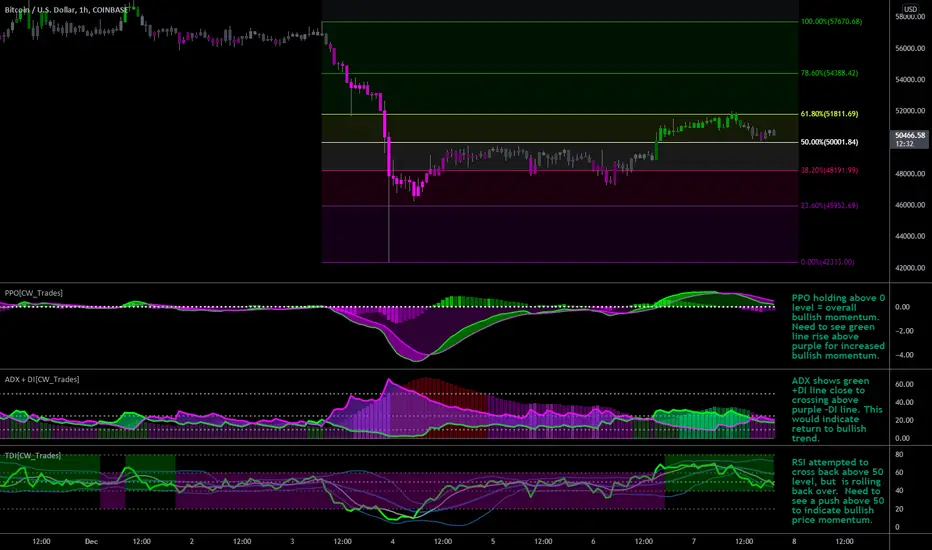The image size is (932, 550).
Task: Open the TDI[CW_Trades] indicator title
Action: [x=32, y=455]
